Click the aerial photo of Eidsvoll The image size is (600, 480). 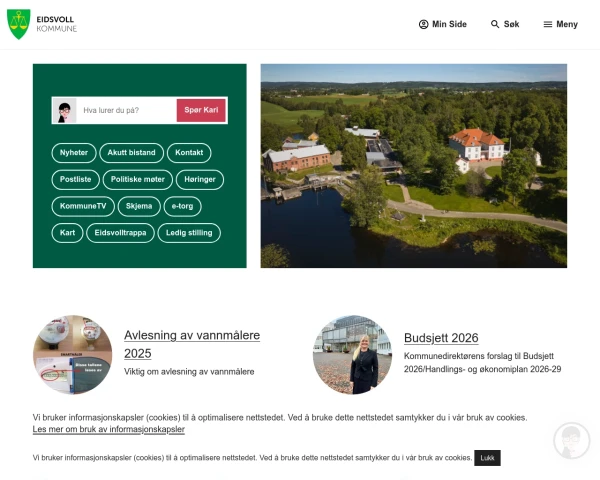tap(413, 166)
